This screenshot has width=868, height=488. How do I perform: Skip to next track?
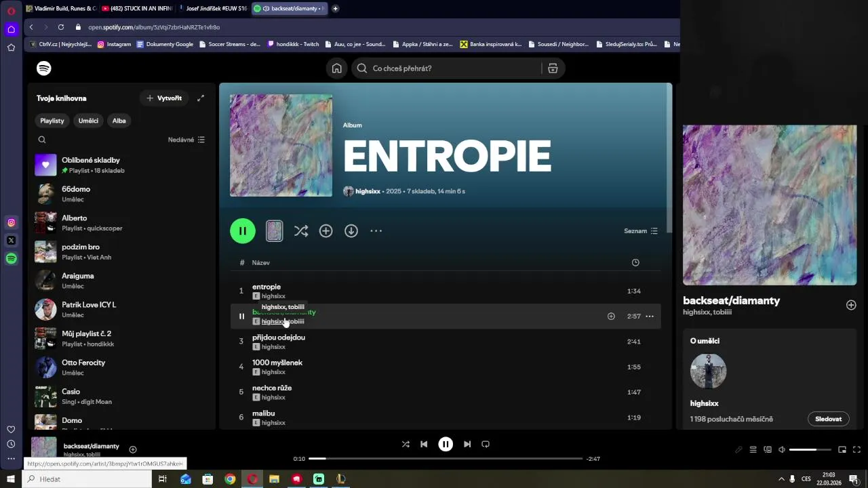[x=467, y=444]
